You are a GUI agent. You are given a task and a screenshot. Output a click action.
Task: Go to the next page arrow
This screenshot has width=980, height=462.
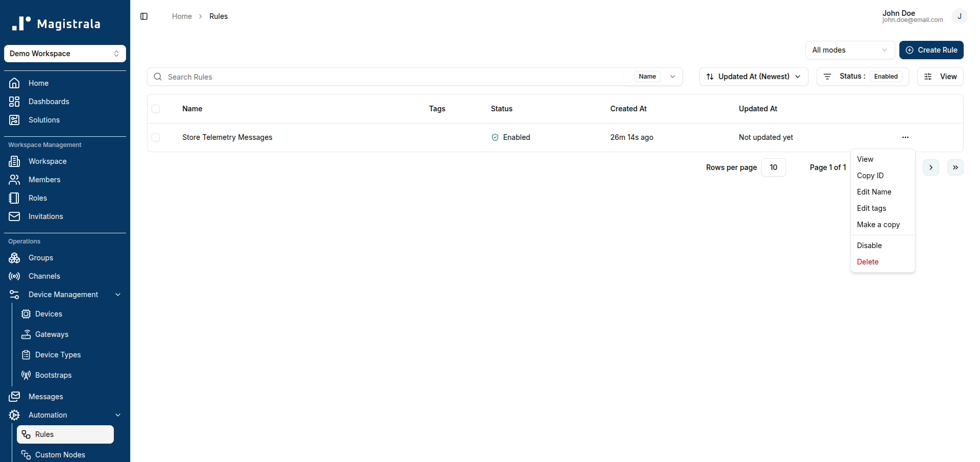930,167
